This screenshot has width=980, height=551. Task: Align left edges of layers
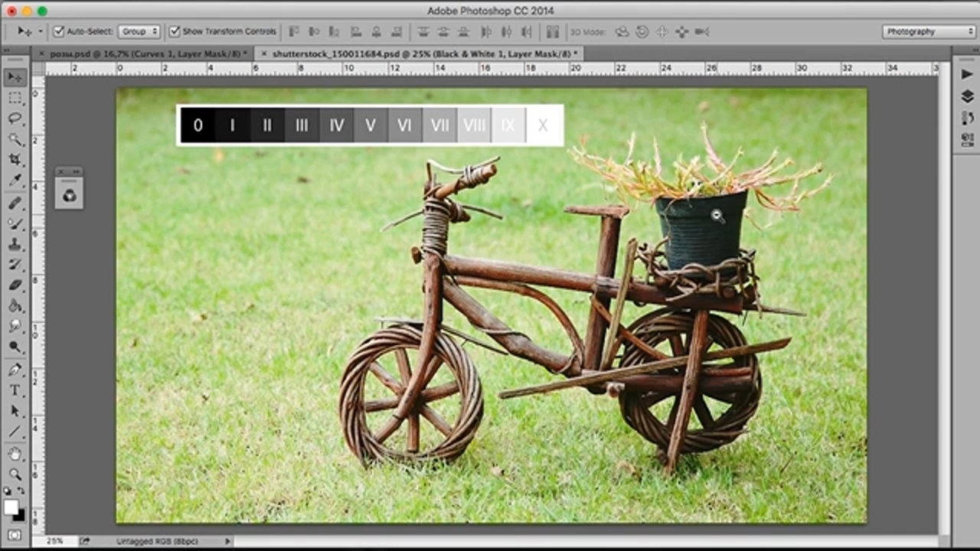356,31
